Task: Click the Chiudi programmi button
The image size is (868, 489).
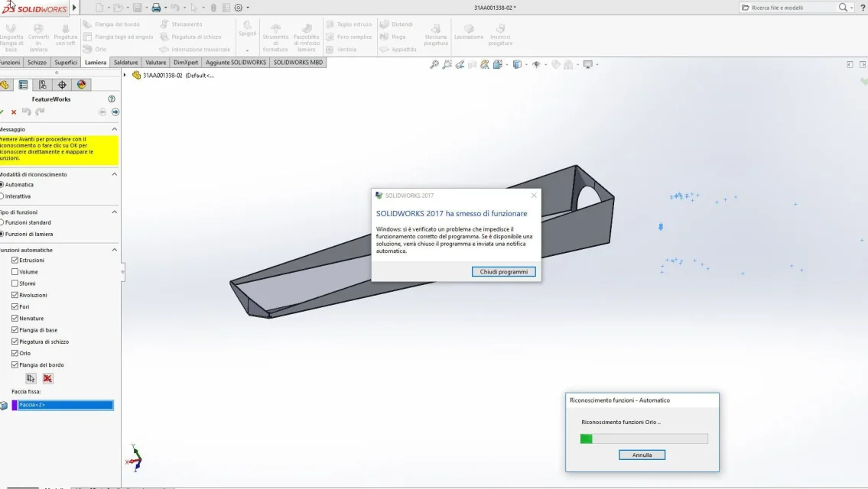Action: coord(504,271)
